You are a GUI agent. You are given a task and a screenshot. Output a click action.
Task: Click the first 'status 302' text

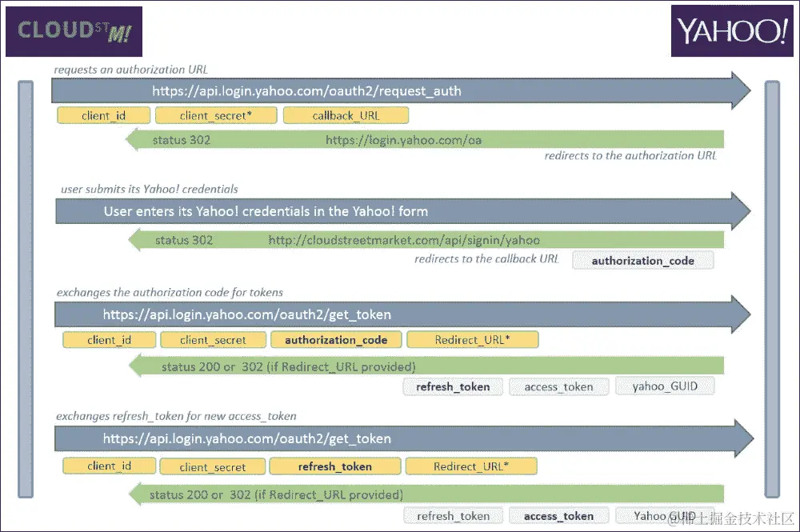click(x=182, y=140)
